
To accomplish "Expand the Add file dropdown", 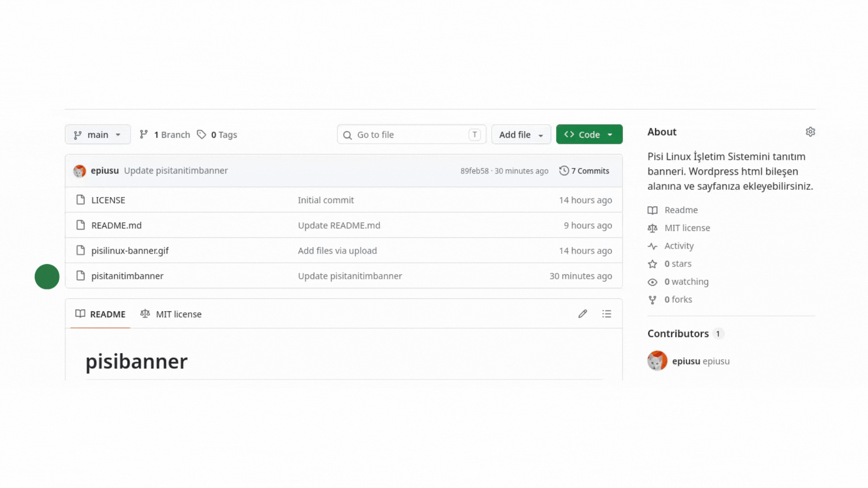I will point(521,135).
